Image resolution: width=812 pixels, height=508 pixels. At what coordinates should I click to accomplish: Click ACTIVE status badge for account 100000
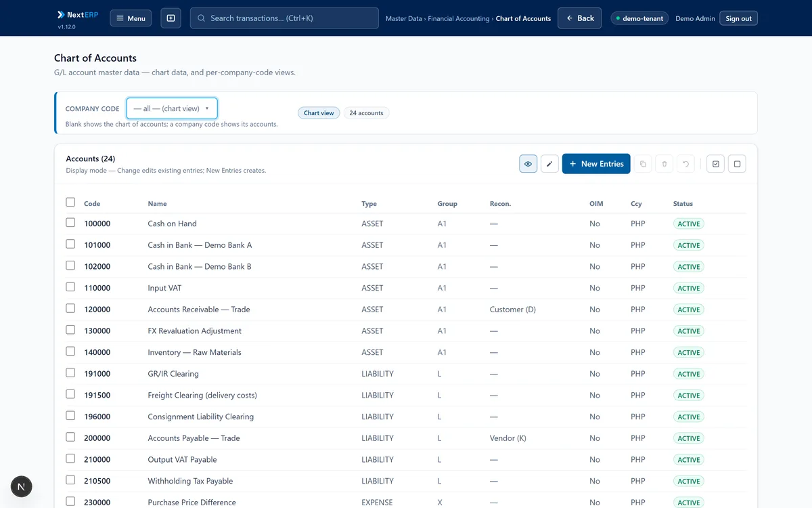tap(689, 224)
